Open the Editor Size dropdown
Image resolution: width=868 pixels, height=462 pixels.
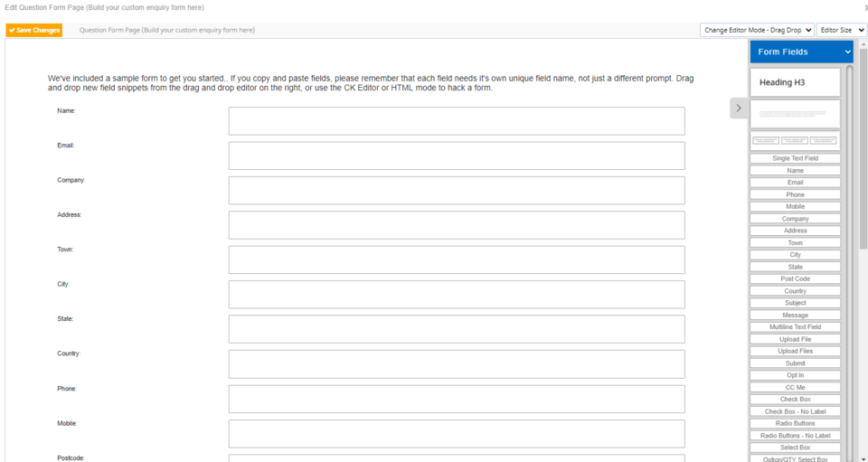pos(842,31)
